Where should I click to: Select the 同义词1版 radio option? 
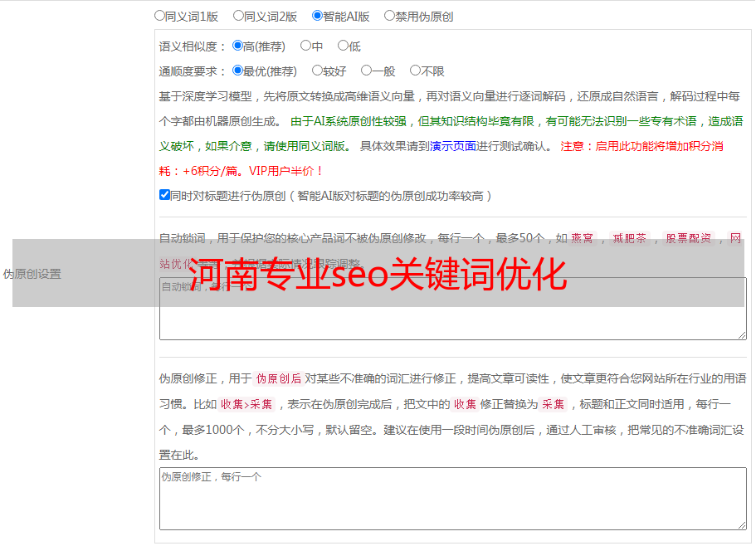click(x=160, y=16)
